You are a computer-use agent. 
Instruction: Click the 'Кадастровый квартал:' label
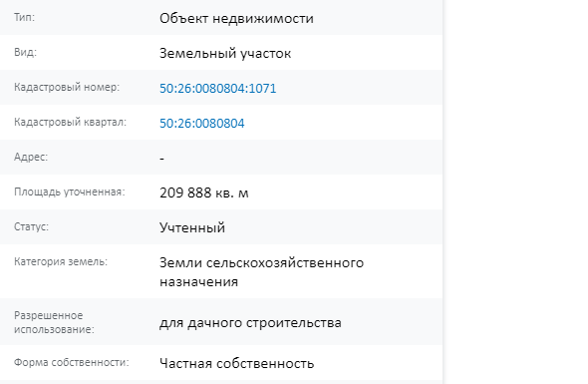70,122
